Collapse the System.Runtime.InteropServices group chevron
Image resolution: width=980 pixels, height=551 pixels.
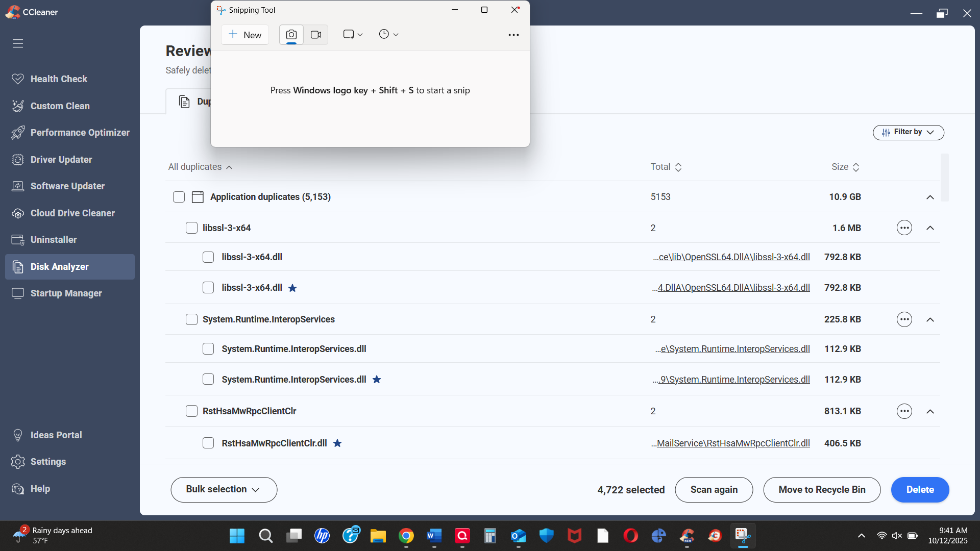[930, 320]
